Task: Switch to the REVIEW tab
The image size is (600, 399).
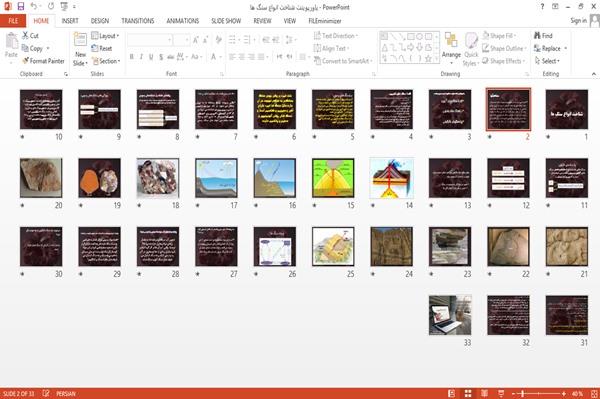Action: point(262,21)
